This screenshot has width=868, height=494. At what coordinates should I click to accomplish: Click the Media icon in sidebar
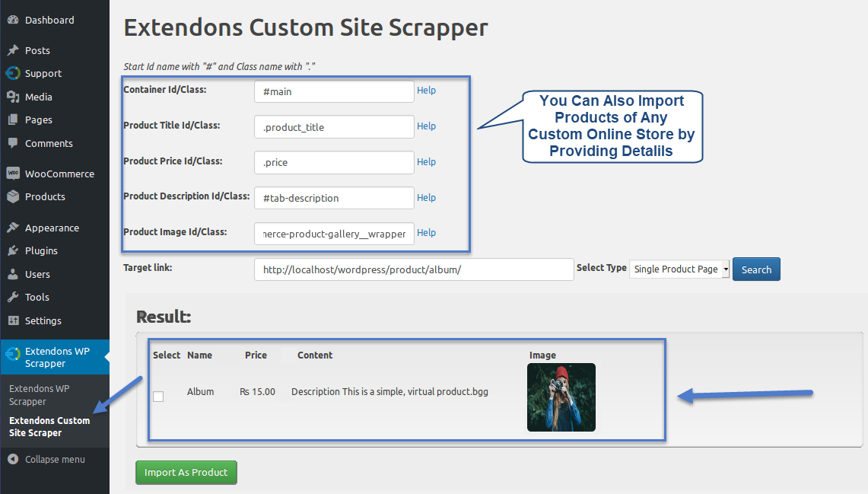pyautogui.click(x=13, y=97)
